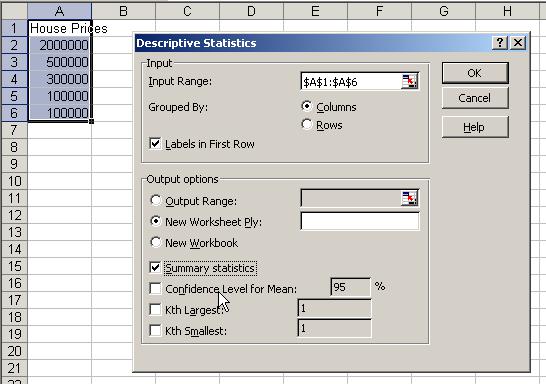Choose the New Workbook output option
546x384 pixels.
(x=155, y=242)
